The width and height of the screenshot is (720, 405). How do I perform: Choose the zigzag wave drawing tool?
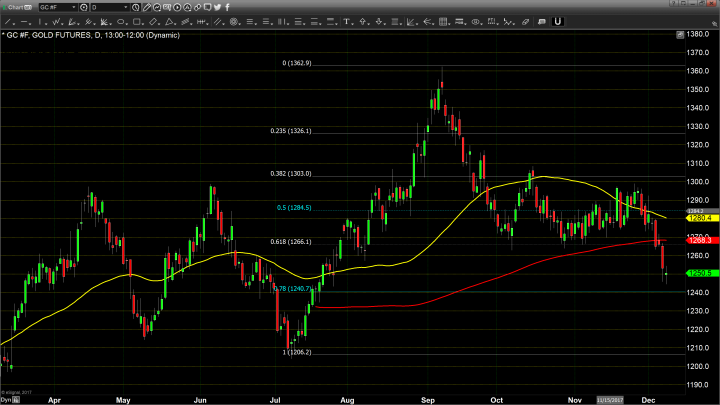[56, 22]
